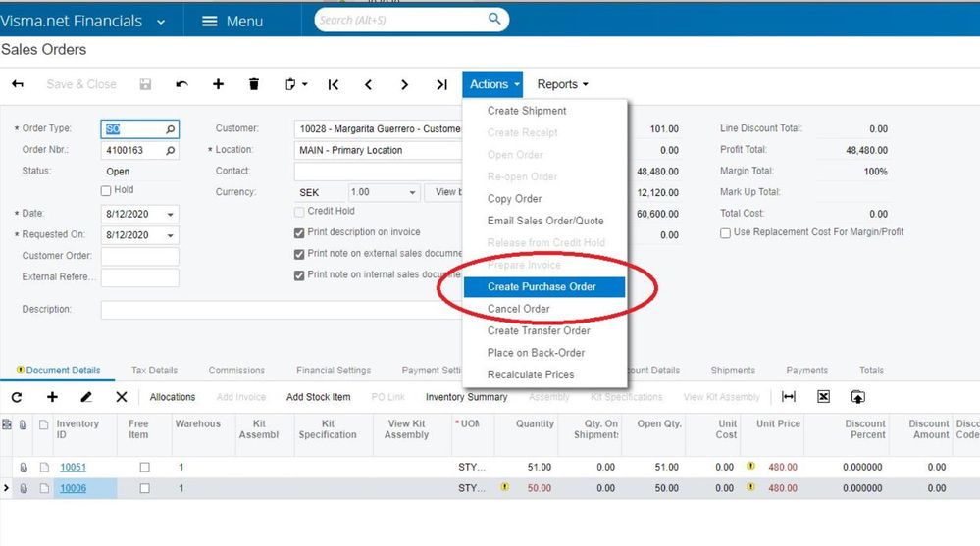Viewport: 980px width, 546px height.
Task: Click the search magnifier icon in the search box
Action: [494, 19]
